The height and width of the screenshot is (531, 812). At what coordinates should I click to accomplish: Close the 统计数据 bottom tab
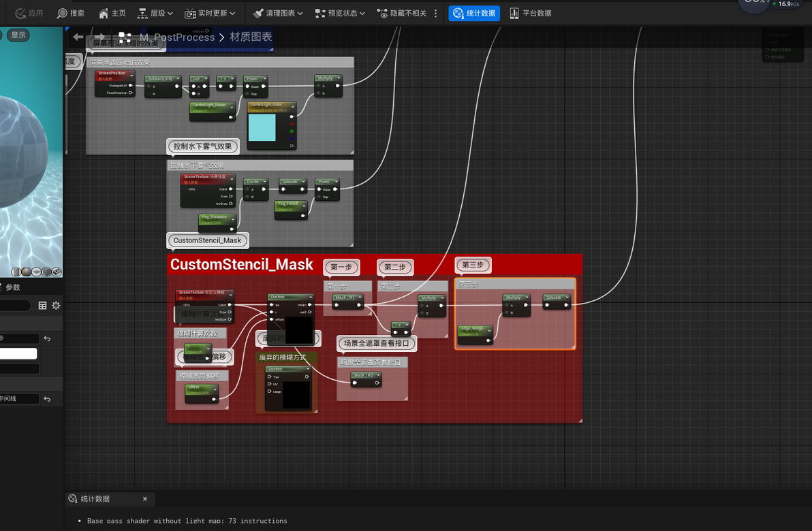click(x=145, y=499)
